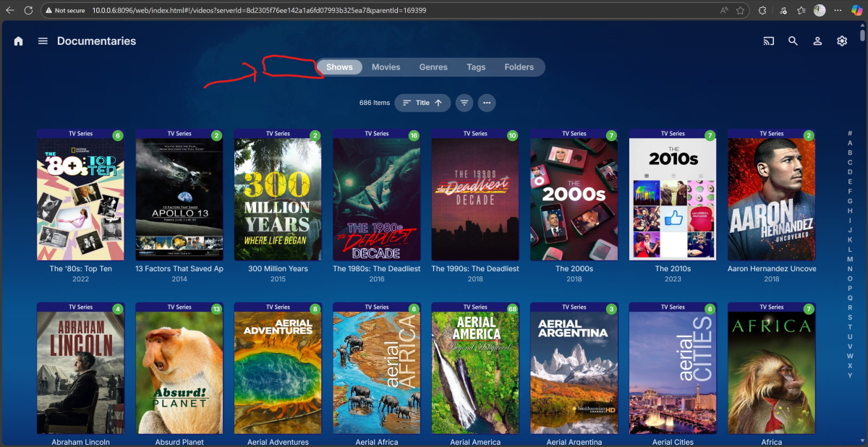The image size is (868, 447).
Task: Click 'The '80s: Top Ten' title text
Action: click(80, 268)
